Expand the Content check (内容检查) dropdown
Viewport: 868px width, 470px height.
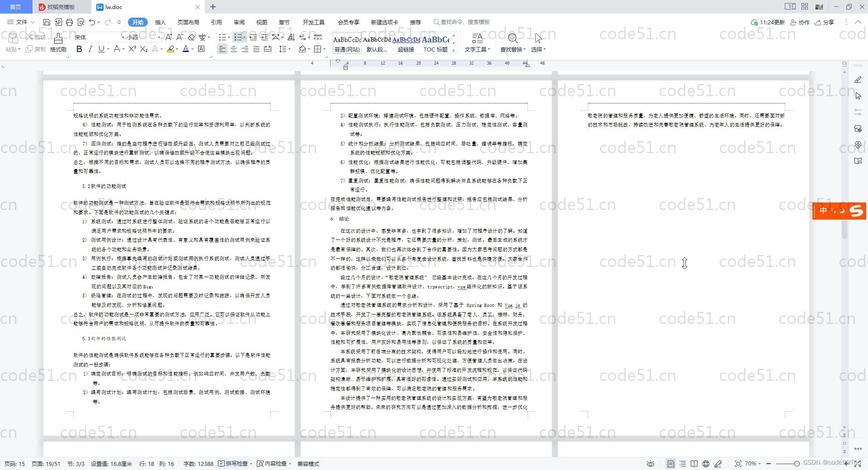289,464
